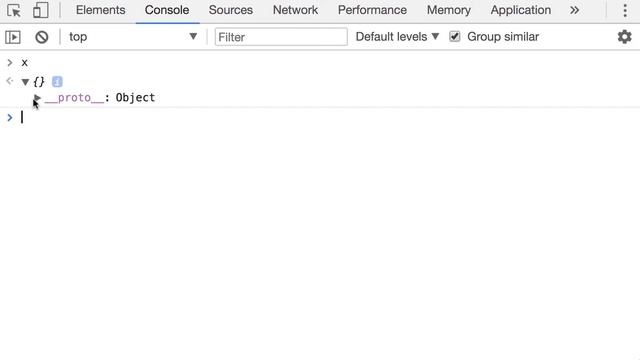The width and height of the screenshot is (640, 360).
Task: Switch to the Memory tab
Action: click(x=449, y=10)
